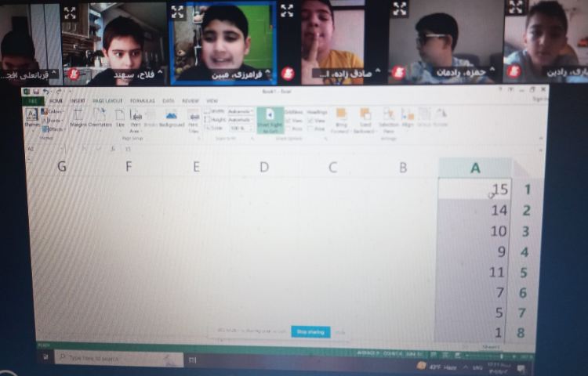588x376 pixels.
Task: Click the Insert Function fx button
Action: pos(112,149)
